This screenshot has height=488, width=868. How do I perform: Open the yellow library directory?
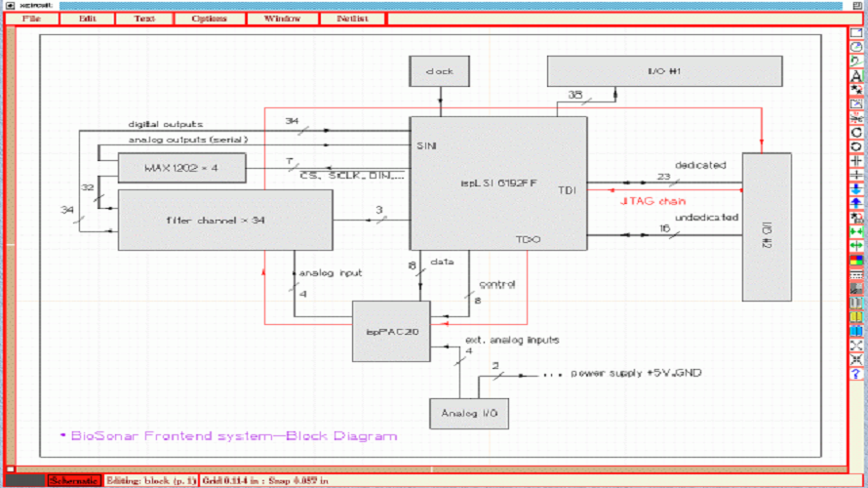tap(856, 317)
